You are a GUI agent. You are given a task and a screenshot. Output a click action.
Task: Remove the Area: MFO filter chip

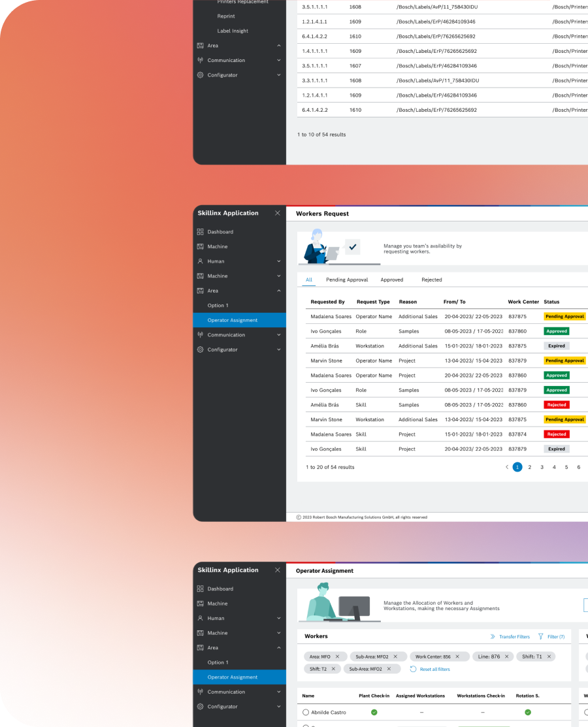tap(337, 656)
